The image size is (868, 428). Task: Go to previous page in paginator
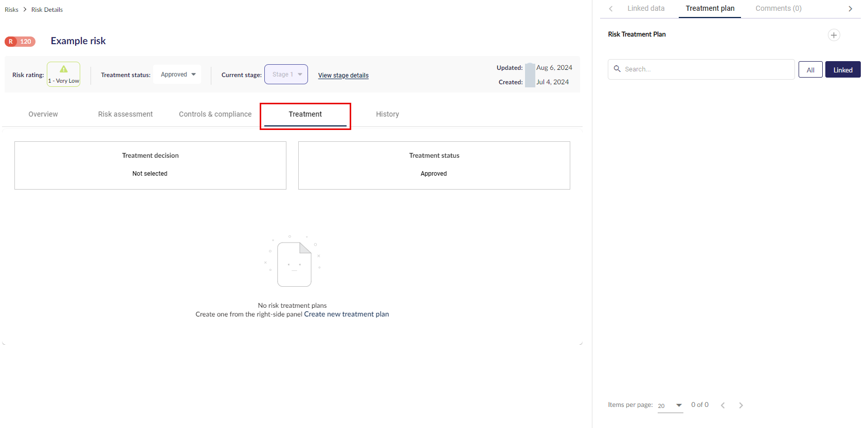723,405
